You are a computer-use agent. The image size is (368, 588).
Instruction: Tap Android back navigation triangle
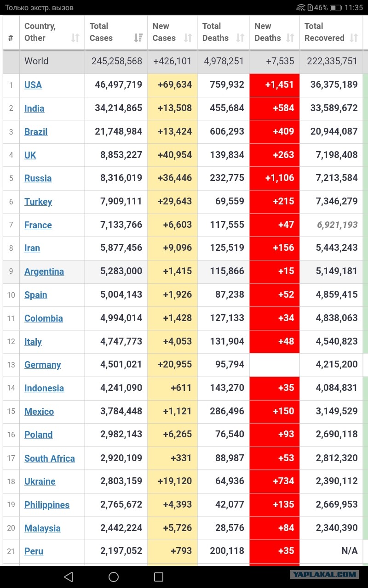pyautogui.click(x=69, y=577)
